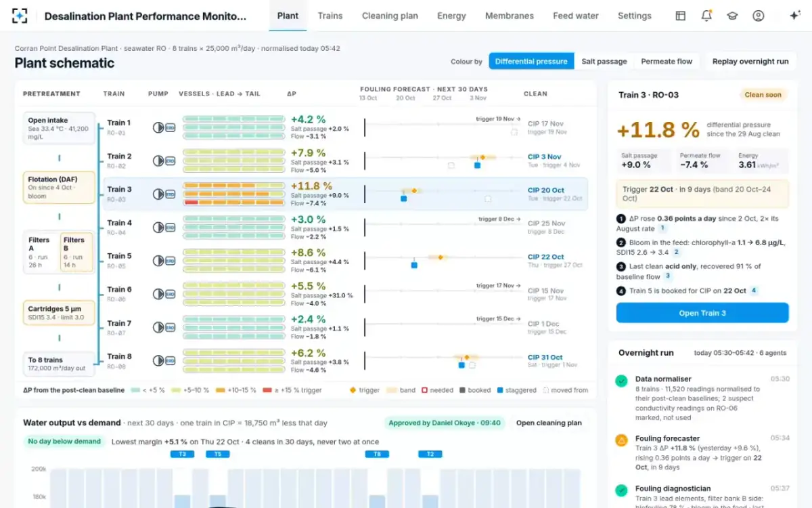Click the Train 2 pump icon
This screenshot has height=508, width=812.
pyautogui.click(x=158, y=161)
